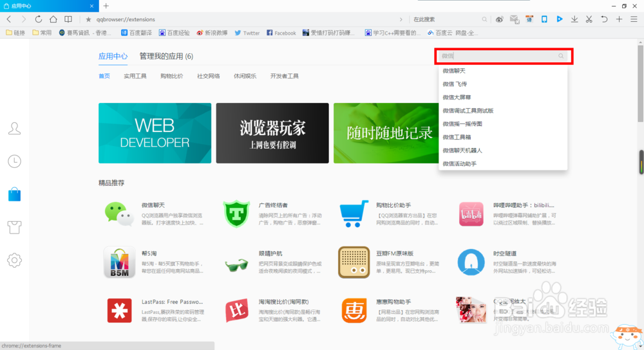Open the 浏览器玩家 banner
The image size is (644, 350).
tap(272, 133)
